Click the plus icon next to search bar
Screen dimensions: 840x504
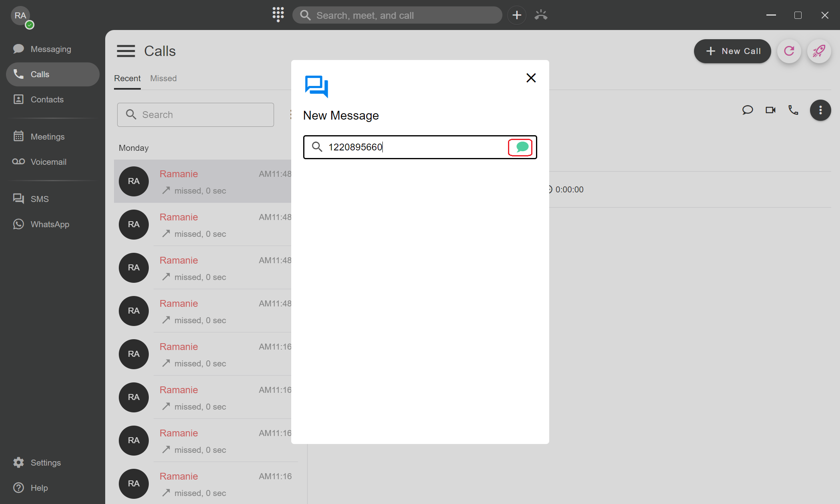(x=517, y=15)
